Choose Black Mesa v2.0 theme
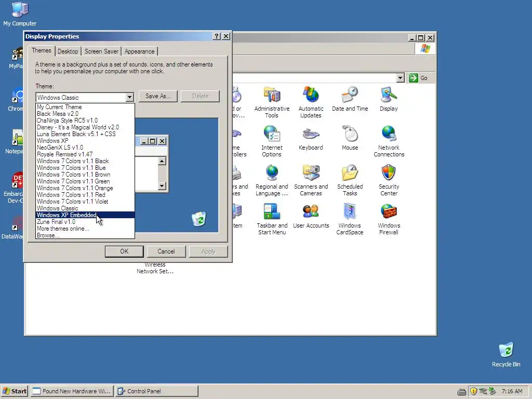The image size is (532, 399). (x=85, y=114)
